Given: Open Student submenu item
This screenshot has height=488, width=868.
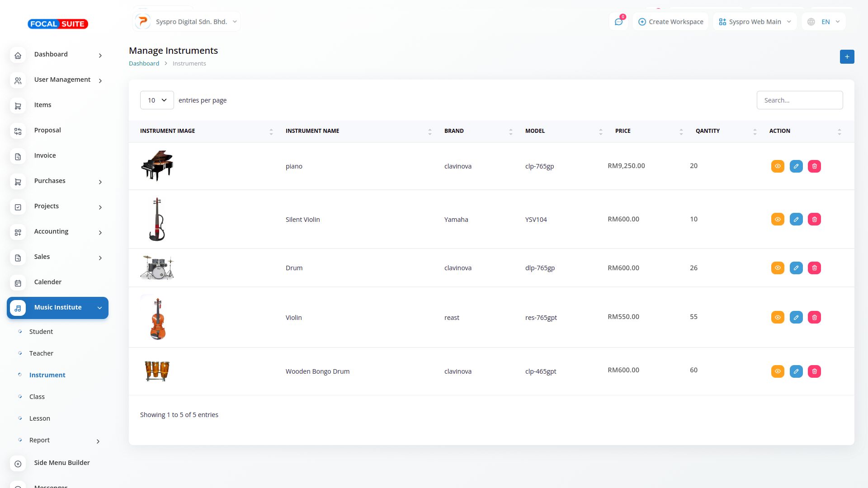Looking at the screenshot, I should (41, 332).
